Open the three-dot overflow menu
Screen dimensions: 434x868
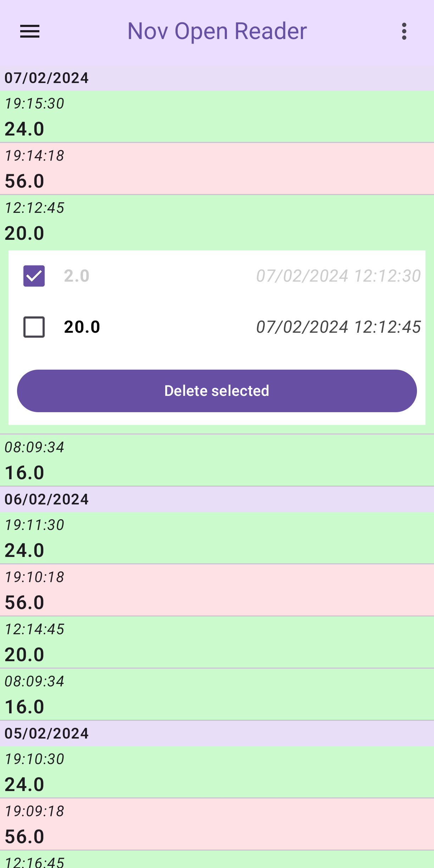[x=404, y=32]
